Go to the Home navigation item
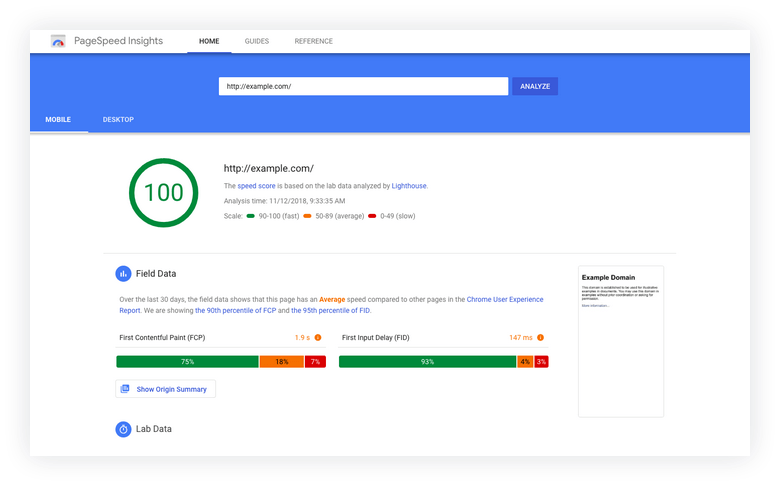 pyautogui.click(x=209, y=41)
